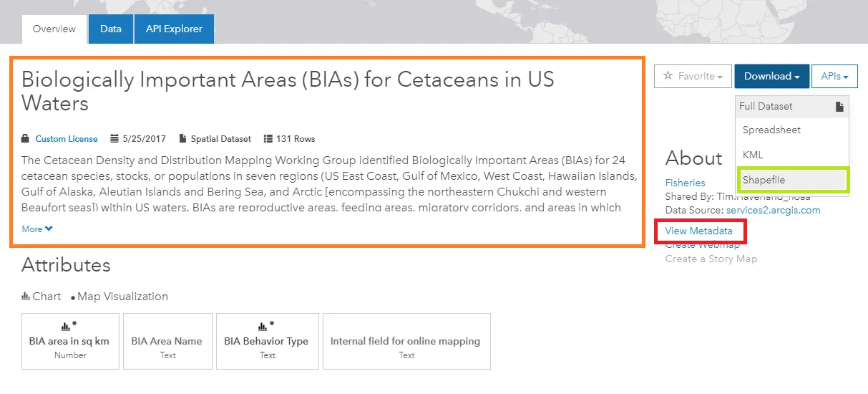
Task: Open the Download dropdown
Action: (x=771, y=76)
